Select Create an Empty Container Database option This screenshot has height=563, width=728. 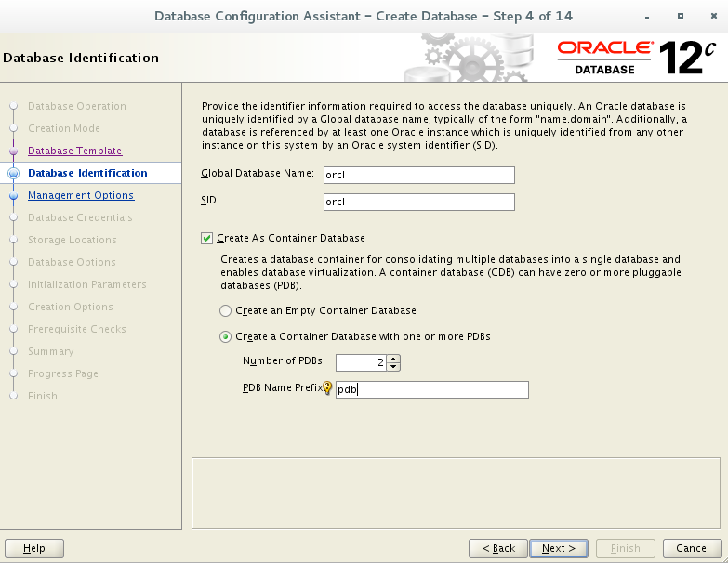click(225, 310)
